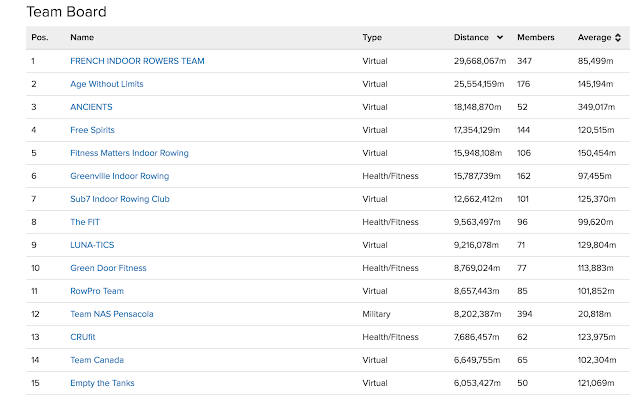Click Health/Fitness type for Greenville row
This screenshot has width=640, height=400.
point(390,176)
